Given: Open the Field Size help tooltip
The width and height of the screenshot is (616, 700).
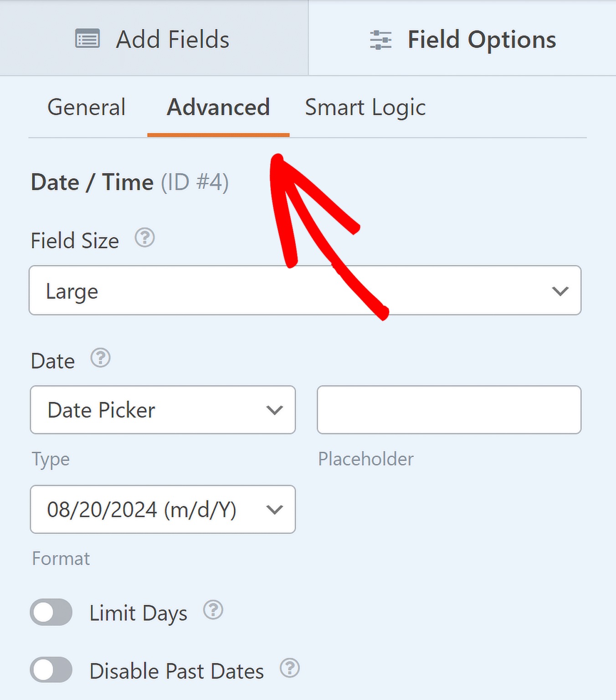Looking at the screenshot, I should coord(144,238).
